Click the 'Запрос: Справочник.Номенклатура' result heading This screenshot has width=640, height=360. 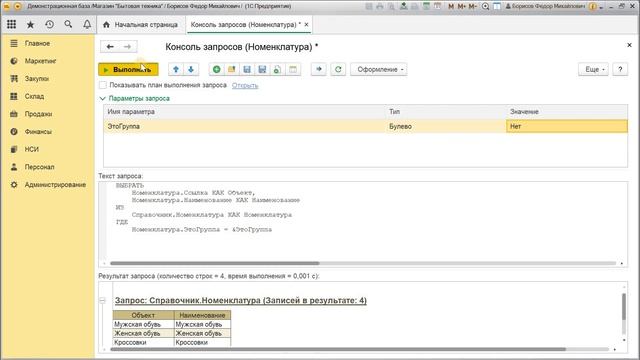click(241, 300)
